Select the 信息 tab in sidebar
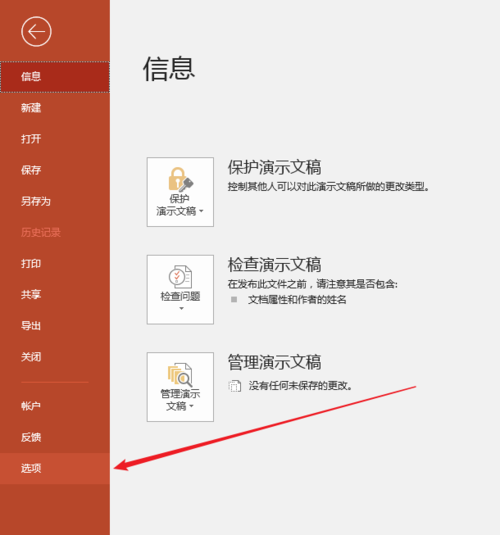Viewport: 500px width, 535px height. pyautogui.click(x=55, y=77)
